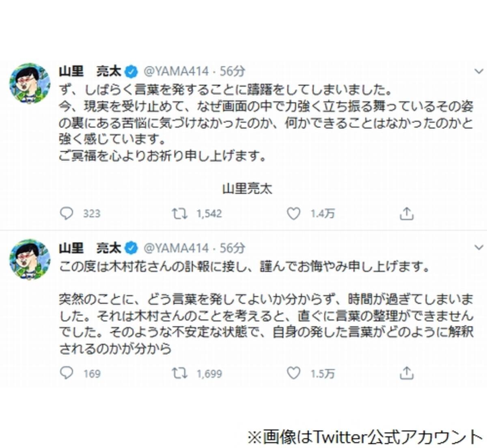Open @YAMA414 handle on the second tweet
This screenshot has height=448, width=487.
[x=176, y=248]
